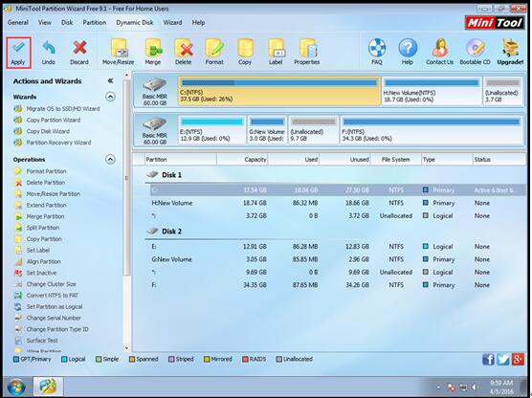Screen dimensions: 532x398
Task: Open partition Properties from toolbar
Action: [307, 52]
